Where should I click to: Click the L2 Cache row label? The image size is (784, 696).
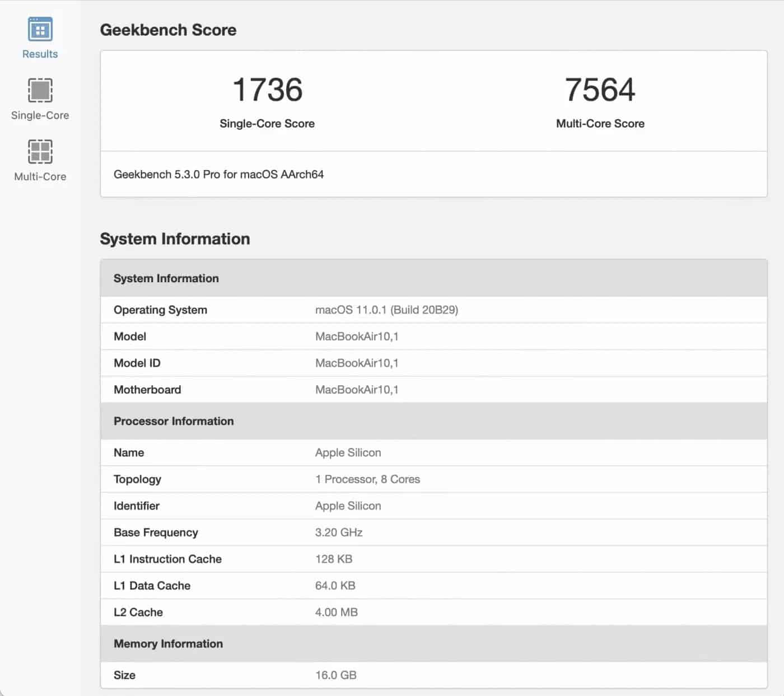[138, 612]
